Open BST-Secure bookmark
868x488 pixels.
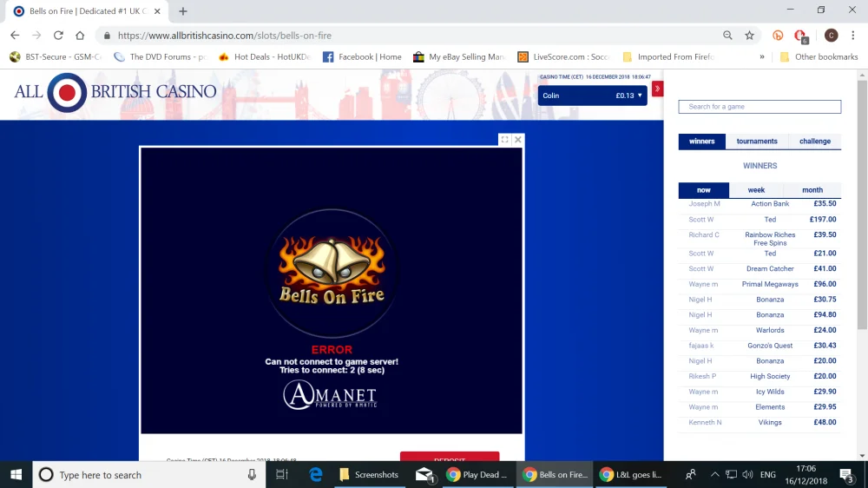pyautogui.click(x=56, y=56)
